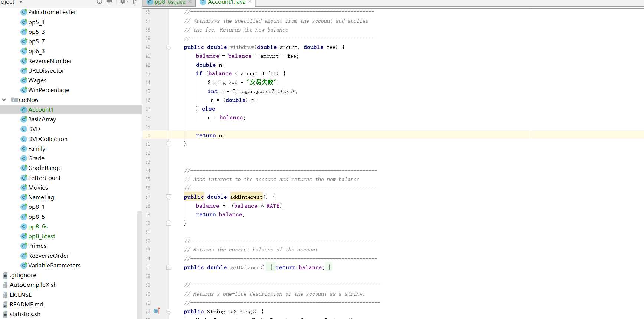This screenshot has height=319, width=644.
Task: Open DVDCollection in project tree
Action: tap(48, 139)
